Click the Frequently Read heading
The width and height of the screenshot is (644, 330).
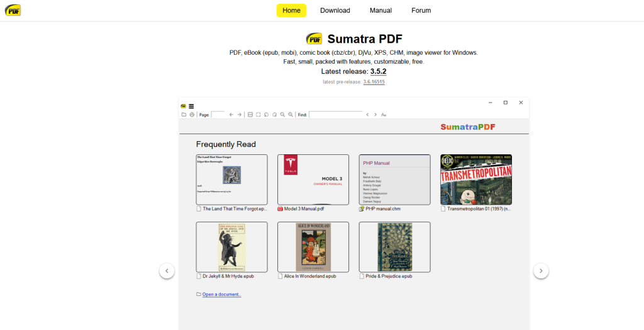coord(226,144)
